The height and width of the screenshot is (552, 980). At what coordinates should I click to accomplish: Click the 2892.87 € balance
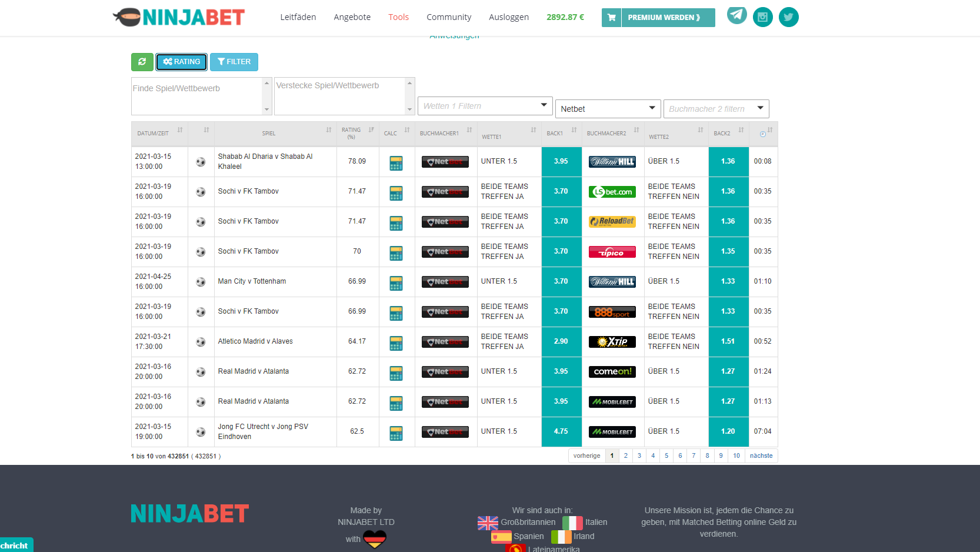pyautogui.click(x=565, y=17)
